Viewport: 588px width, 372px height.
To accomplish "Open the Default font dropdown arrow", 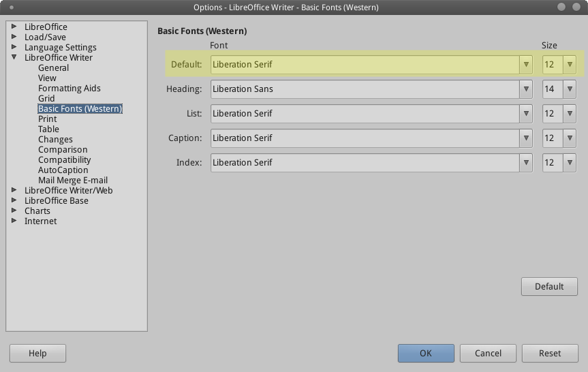I will pos(525,65).
